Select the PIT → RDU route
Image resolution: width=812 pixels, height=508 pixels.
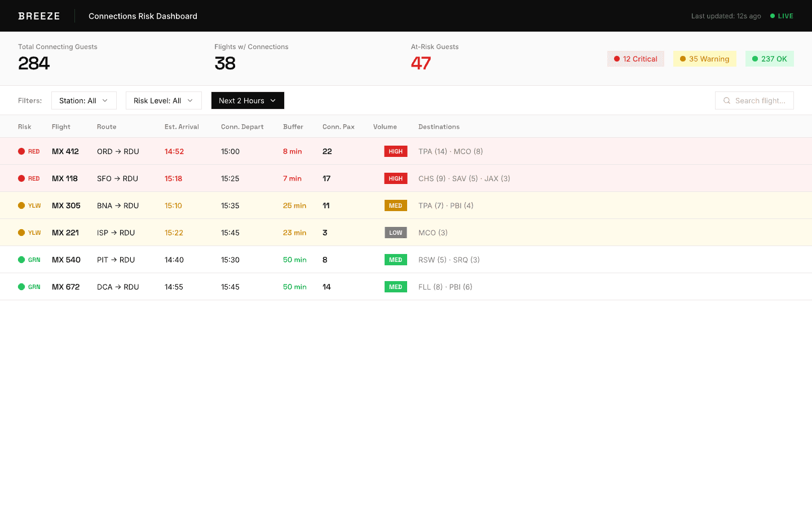pos(116,260)
